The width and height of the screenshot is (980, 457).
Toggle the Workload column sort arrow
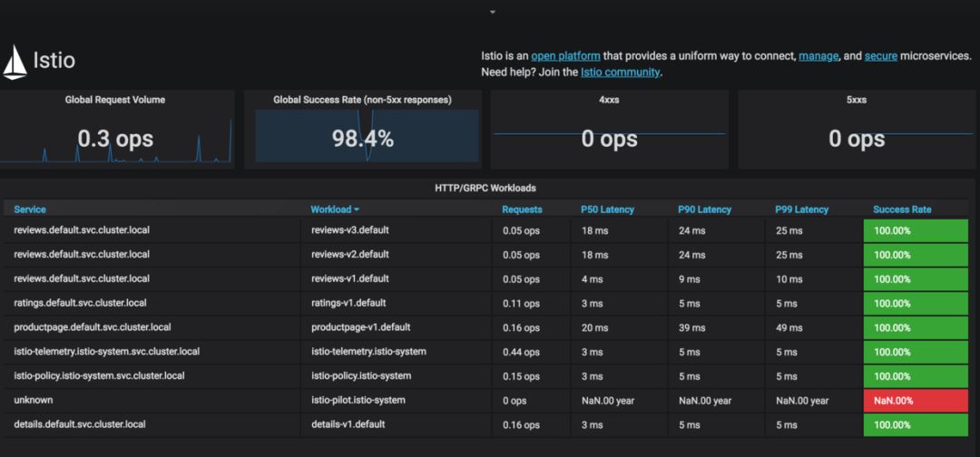[x=357, y=210]
